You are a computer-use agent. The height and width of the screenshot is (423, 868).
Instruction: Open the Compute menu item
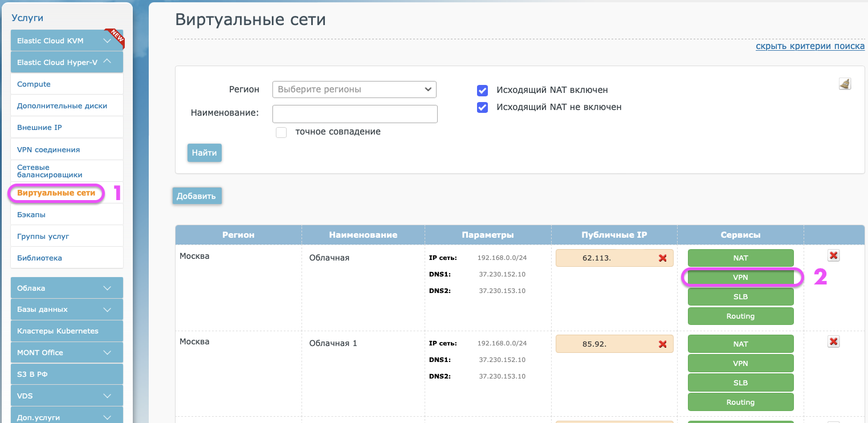click(34, 84)
